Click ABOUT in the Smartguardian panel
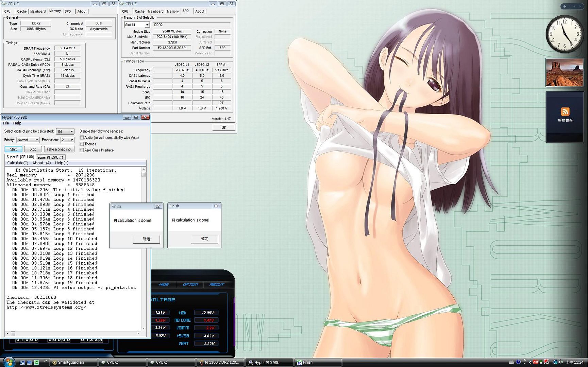Viewport: 588px width, 367px height. click(x=217, y=284)
